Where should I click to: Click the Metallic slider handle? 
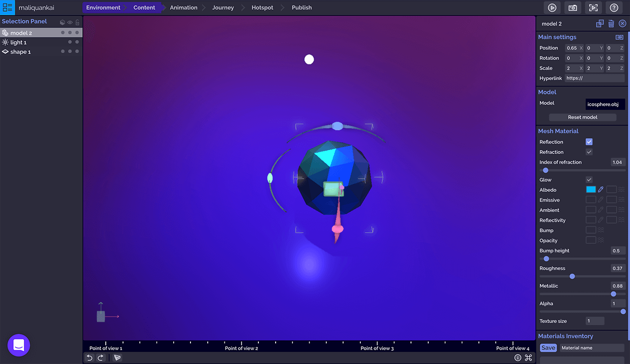(613, 294)
